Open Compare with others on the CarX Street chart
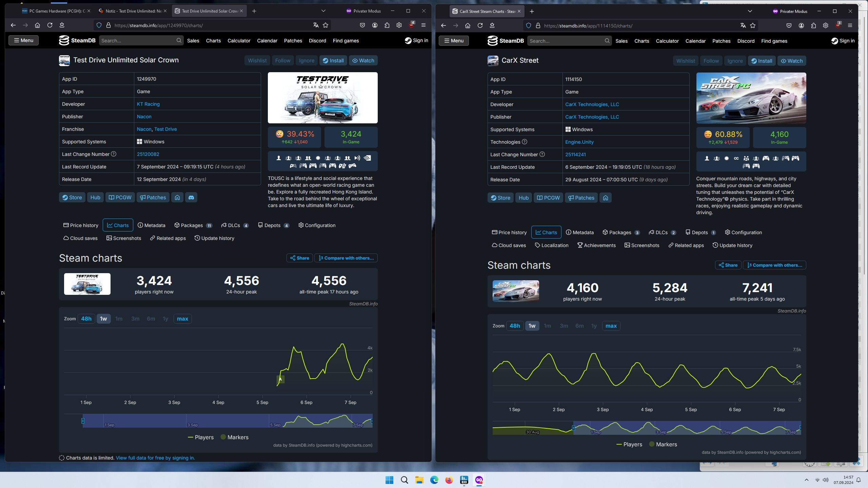The width and height of the screenshot is (868, 488). (774, 265)
